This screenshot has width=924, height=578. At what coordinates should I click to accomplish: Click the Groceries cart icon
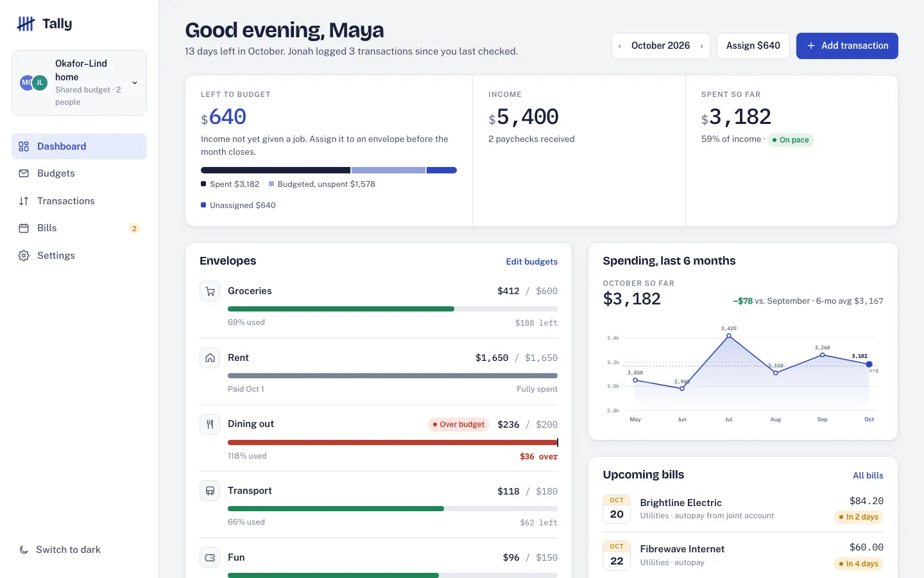[210, 292]
